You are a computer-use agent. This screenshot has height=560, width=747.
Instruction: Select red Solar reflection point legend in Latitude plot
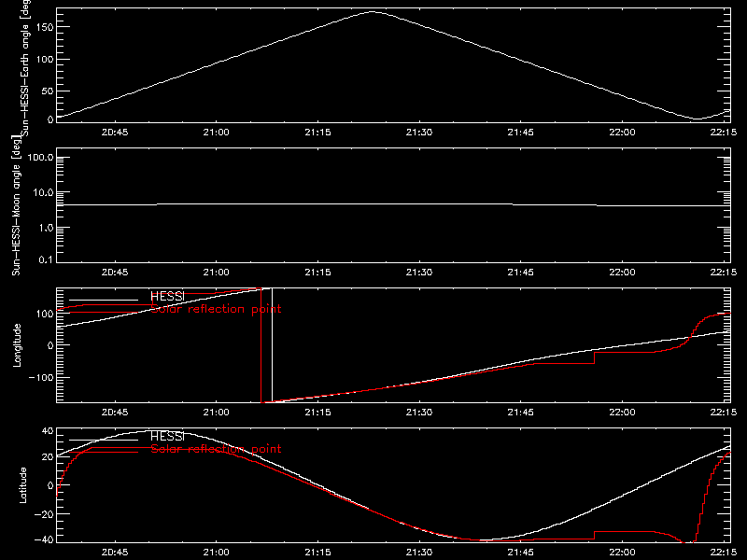[216, 449]
